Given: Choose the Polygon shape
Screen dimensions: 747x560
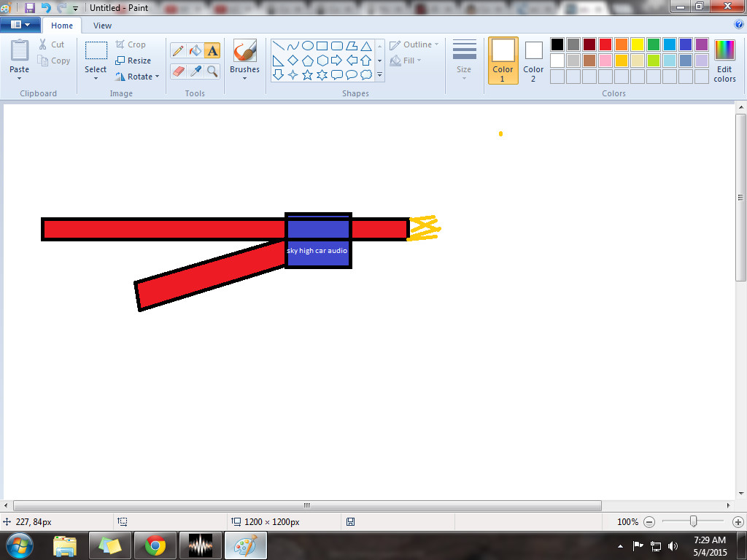Looking at the screenshot, I should (x=352, y=46).
